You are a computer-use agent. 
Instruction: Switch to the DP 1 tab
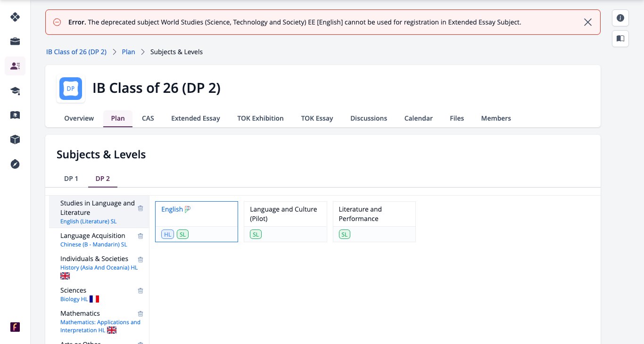click(71, 179)
